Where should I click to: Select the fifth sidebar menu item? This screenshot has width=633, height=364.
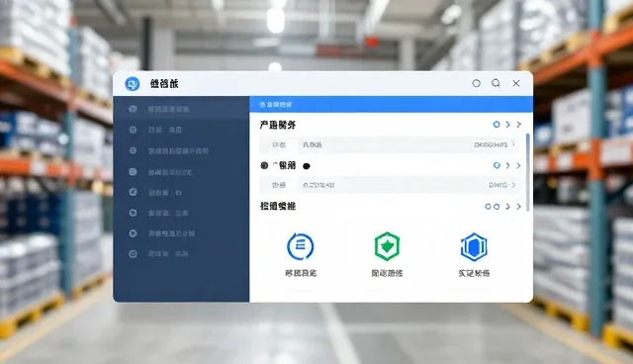(181, 193)
